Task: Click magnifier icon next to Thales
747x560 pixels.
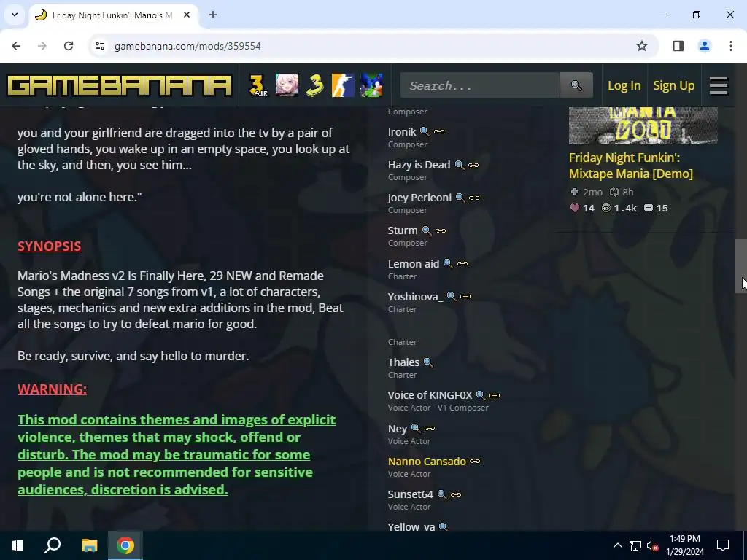Action: tap(427, 362)
